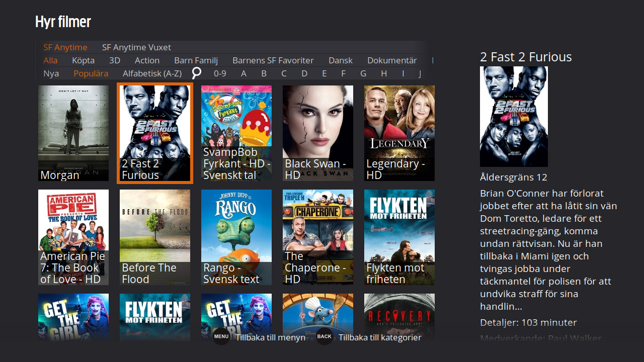
Task: Open the Köpta category
Action: point(83,60)
